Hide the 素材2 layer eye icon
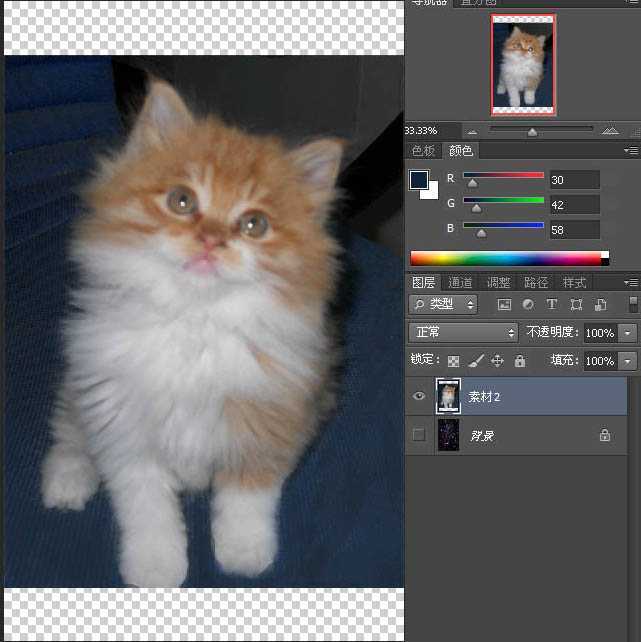This screenshot has height=642, width=641. [419, 396]
